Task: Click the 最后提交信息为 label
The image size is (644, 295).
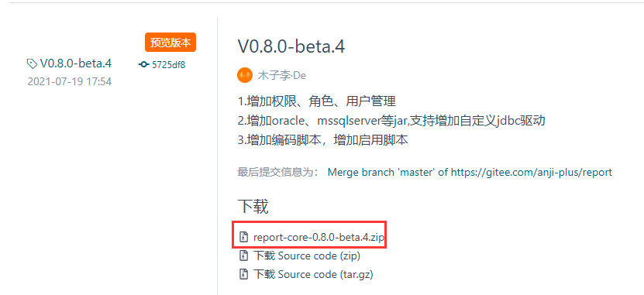Action: coord(278,172)
